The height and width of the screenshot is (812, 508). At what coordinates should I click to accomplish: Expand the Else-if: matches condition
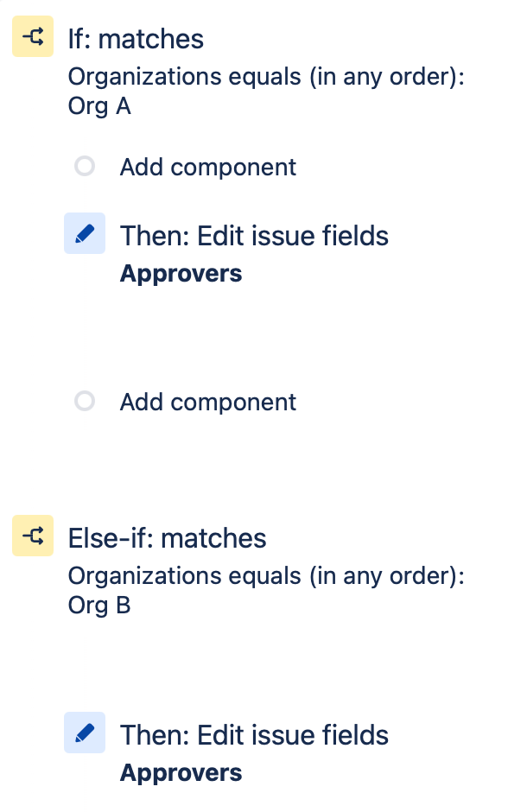pos(167,537)
